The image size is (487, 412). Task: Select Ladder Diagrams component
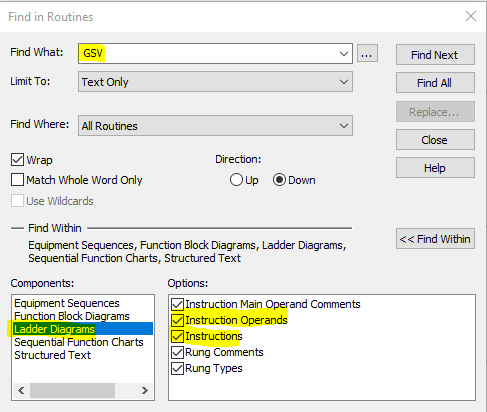(x=83, y=329)
